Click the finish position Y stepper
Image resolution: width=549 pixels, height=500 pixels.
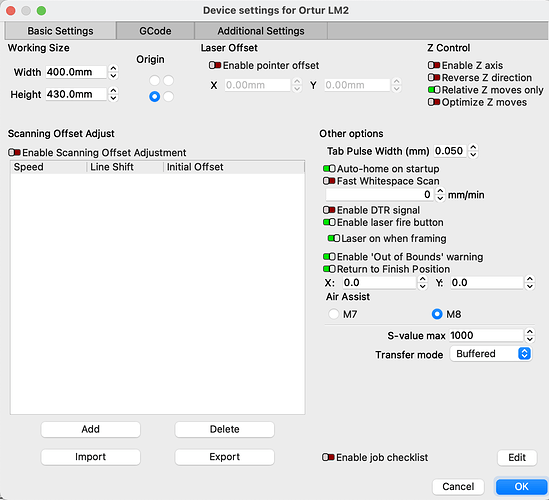click(530, 283)
